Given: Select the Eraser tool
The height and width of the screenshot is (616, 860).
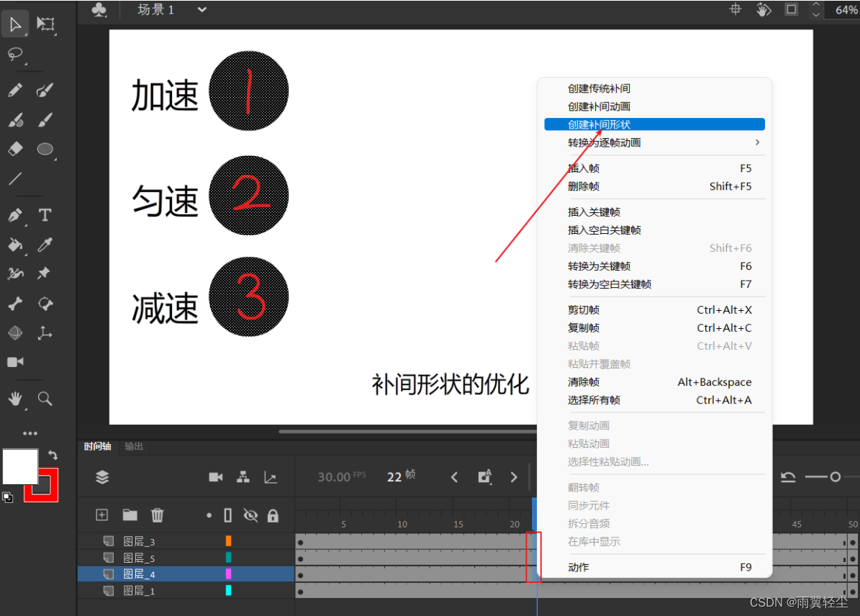Looking at the screenshot, I should (15, 148).
